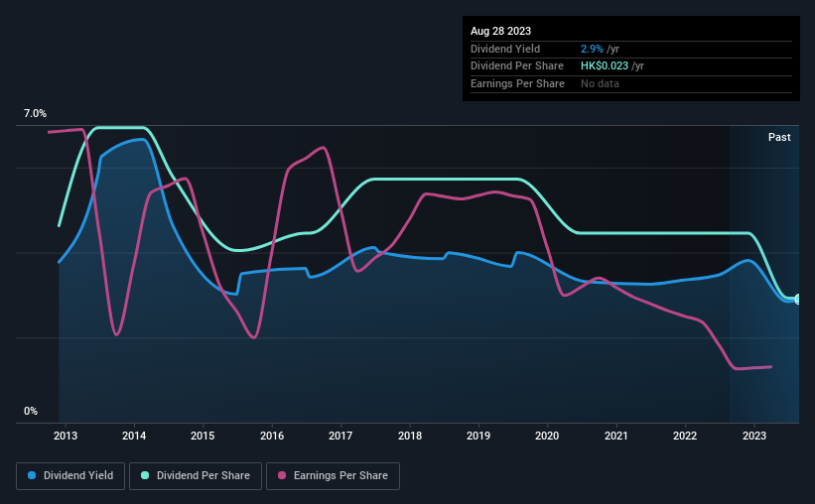The width and height of the screenshot is (815, 504).
Task: Click the Earnings Per Share 'No data' tooltip row
Action: coord(631,83)
